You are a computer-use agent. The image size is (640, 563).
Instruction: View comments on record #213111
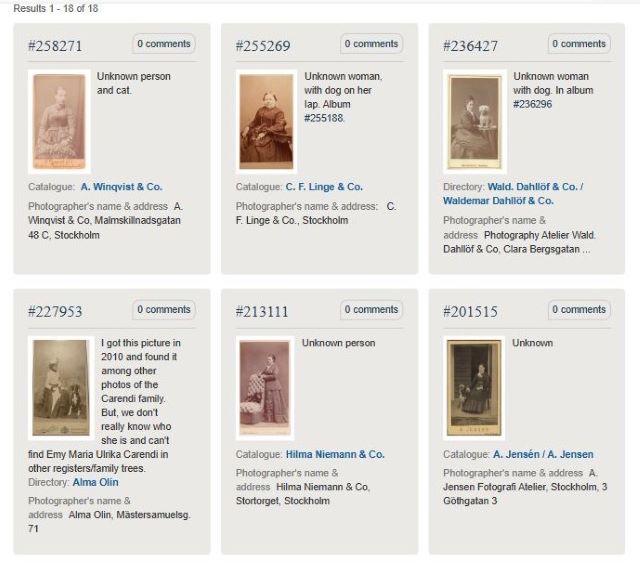371,309
